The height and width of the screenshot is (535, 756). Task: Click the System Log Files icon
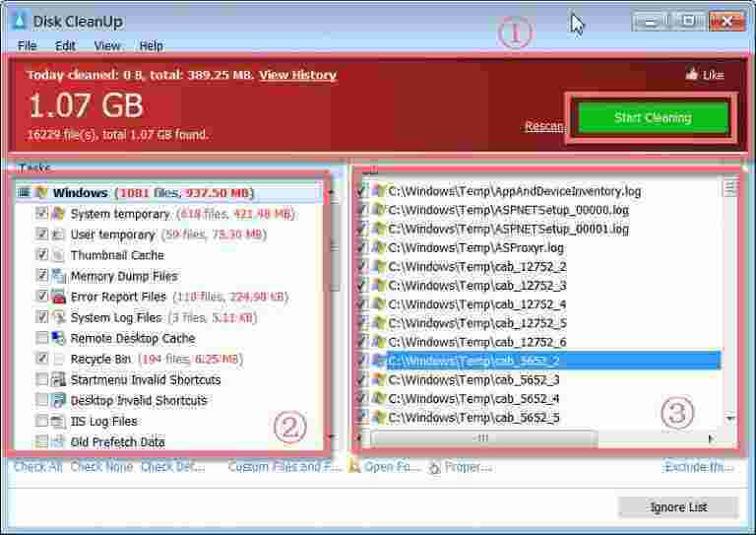[58, 317]
